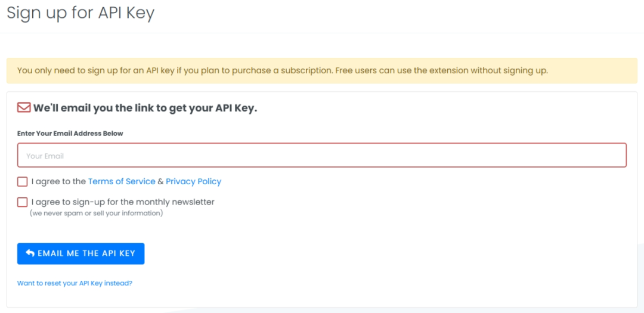
Task: Check the Terms of Service agreement checkbox
Action: click(23, 182)
